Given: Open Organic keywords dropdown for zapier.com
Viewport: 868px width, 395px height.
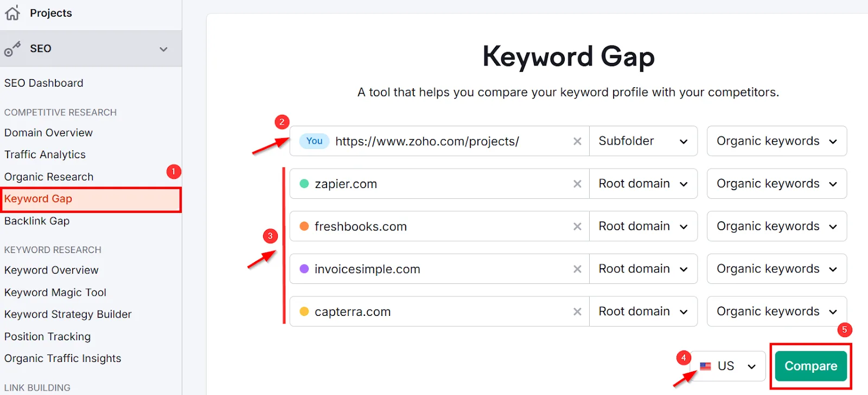Looking at the screenshot, I should point(777,184).
